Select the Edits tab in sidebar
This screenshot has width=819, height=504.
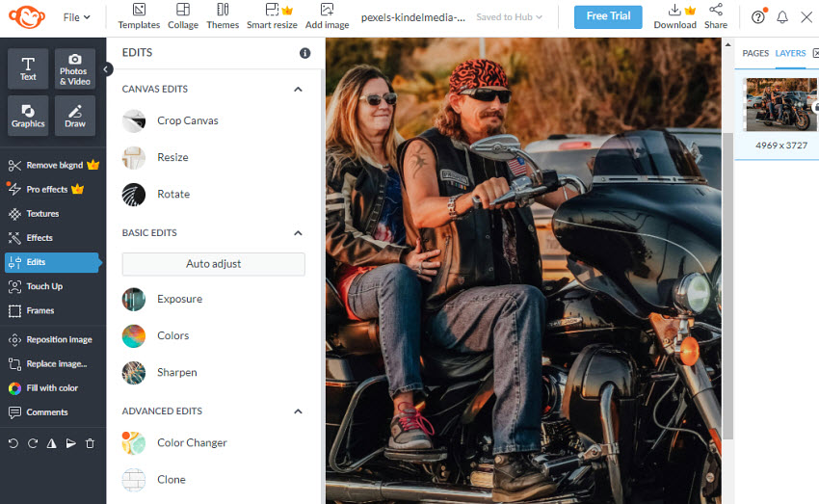[x=51, y=262]
